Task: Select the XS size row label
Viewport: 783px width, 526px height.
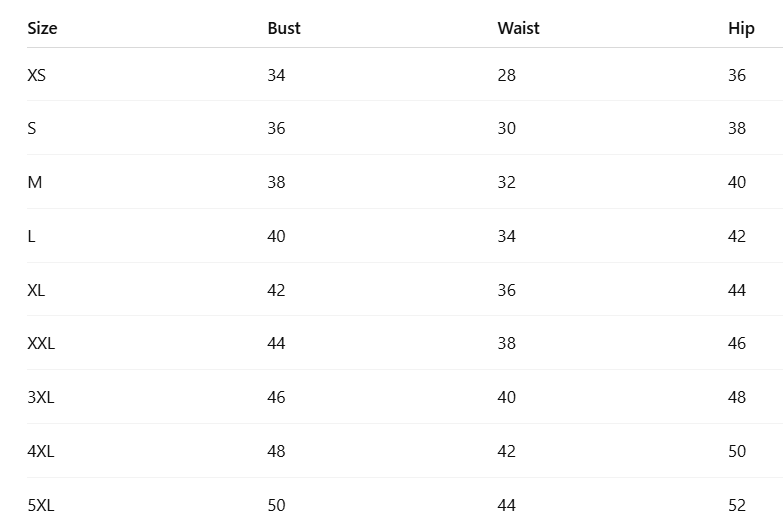Action: pyautogui.click(x=36, y=75)
